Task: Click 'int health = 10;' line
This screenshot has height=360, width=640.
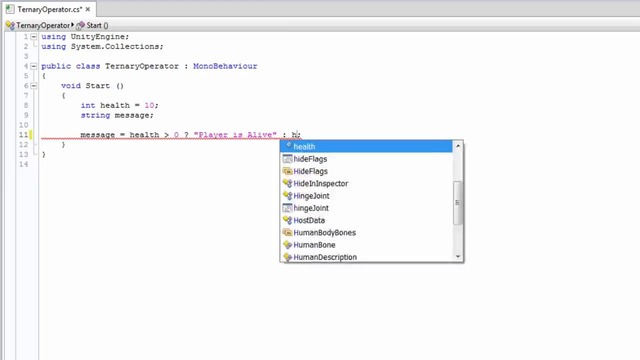Action: tap(120, 105)
